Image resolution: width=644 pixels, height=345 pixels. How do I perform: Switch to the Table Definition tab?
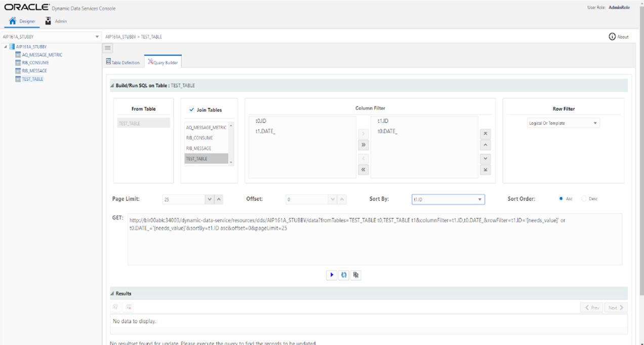click(x=123, y=62)
